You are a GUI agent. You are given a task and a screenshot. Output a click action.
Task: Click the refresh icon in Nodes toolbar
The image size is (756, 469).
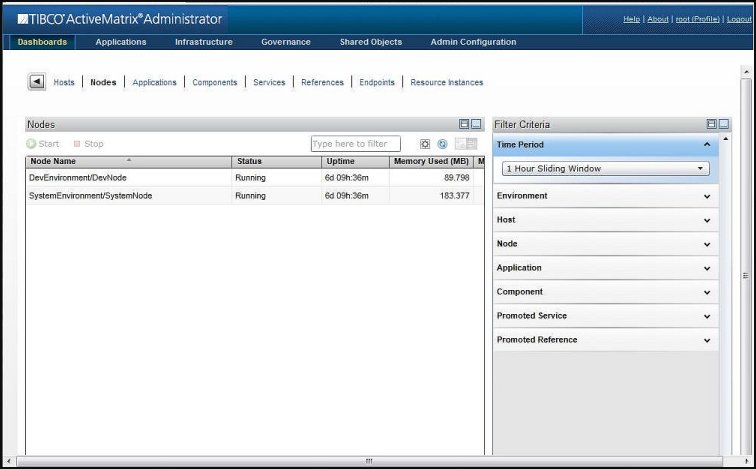442,144
